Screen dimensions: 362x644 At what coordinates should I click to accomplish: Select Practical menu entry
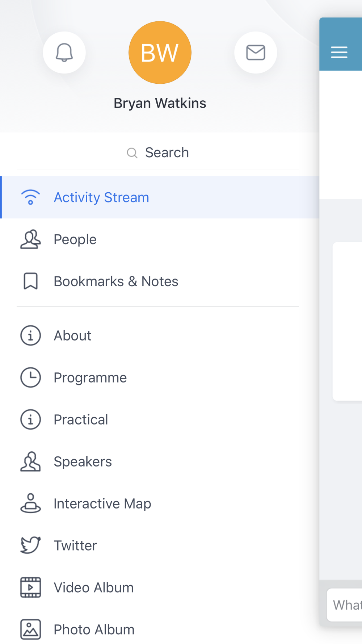coord(81,420)
